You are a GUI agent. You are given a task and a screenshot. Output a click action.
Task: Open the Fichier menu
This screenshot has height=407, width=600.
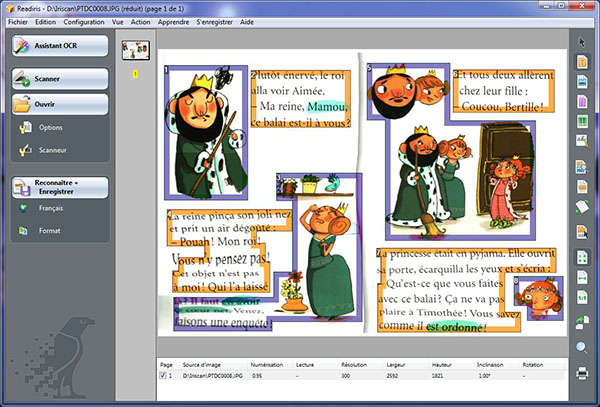pos(17,20)
